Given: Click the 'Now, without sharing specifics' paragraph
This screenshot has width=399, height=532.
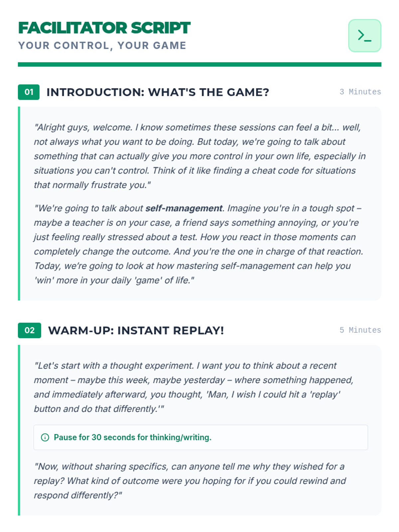Looking at the screenshot, I should click(x=190, y=481).
